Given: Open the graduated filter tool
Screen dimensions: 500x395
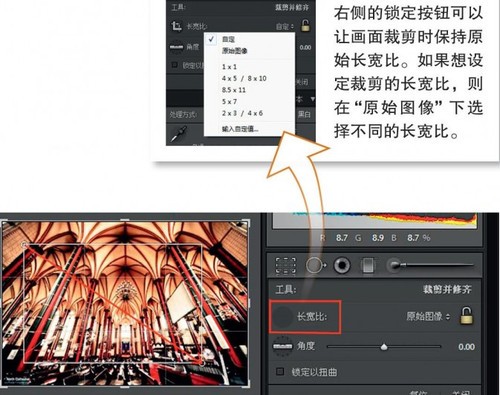Looking at the screenshot, I should [367, 266].
